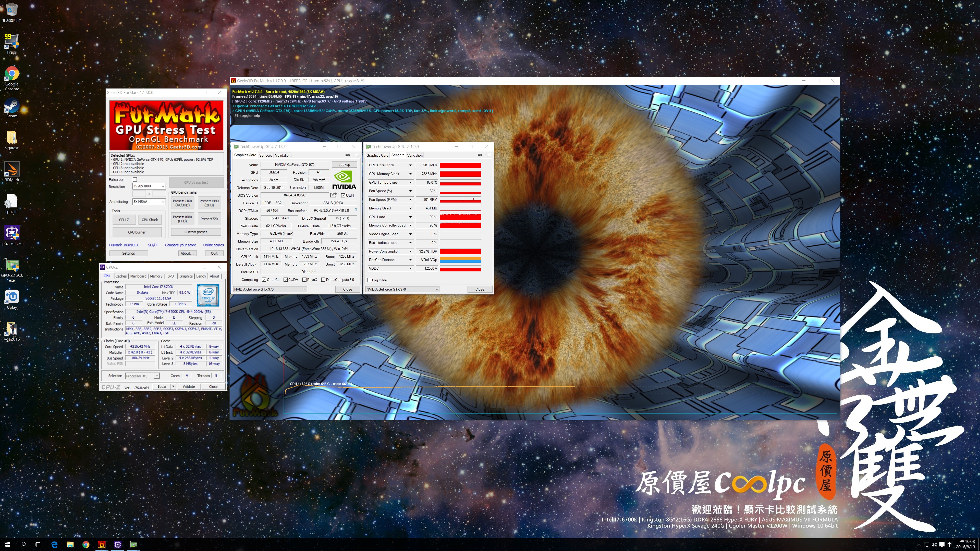Open the vga2016 desktop icon
The width and height of the screenshot is (980, 551).
pos(12,331)
